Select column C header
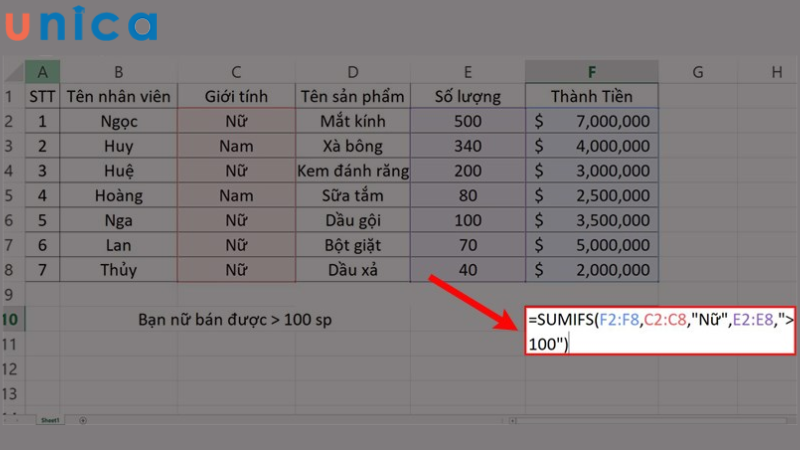The image size is (800, 450). pos(236,72)
